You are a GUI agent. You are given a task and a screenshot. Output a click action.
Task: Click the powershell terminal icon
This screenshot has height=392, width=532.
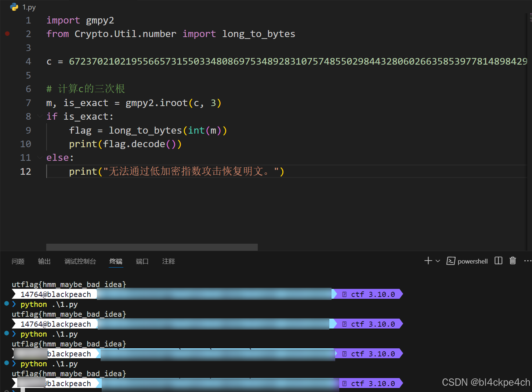pyautogui.click(x=451, y=261)
